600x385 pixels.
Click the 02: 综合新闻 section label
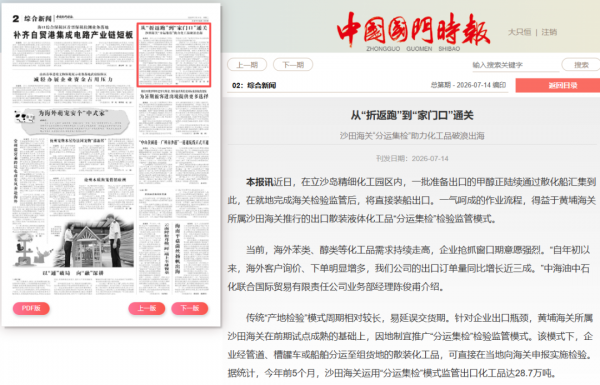(254, 85)
